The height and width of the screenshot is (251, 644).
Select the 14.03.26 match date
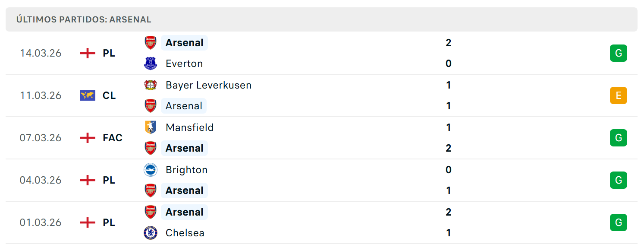coord(41,53)
